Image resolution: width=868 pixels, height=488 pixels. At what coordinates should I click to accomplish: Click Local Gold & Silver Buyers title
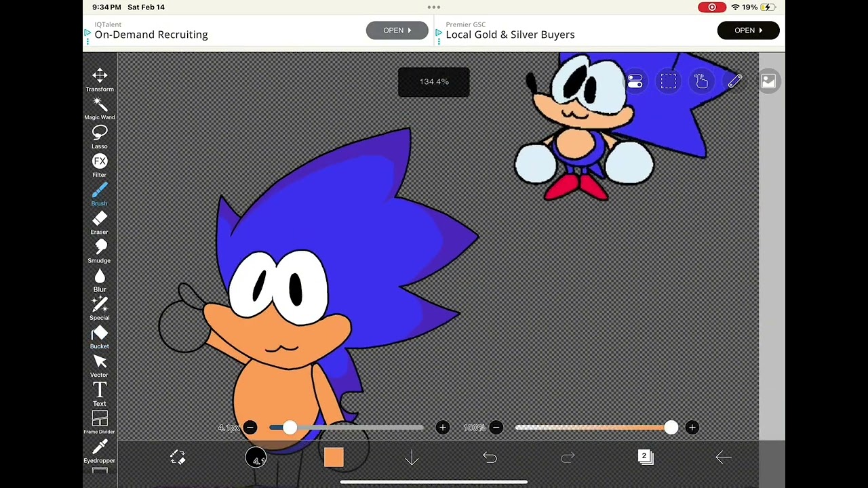pyautogui.click(x=510, y=35)
